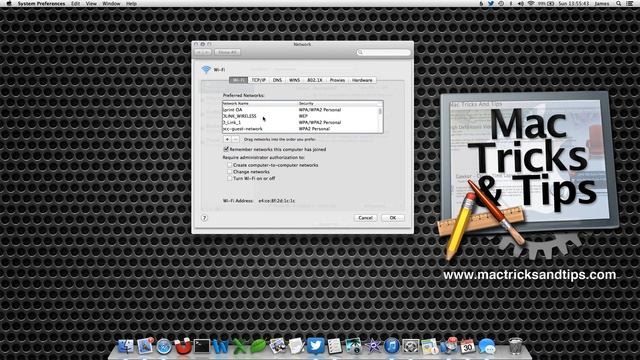Viewport: 640px width, 360px height.
Task: Open the Reminders checklist icon in the Dock
Action: 335,346
